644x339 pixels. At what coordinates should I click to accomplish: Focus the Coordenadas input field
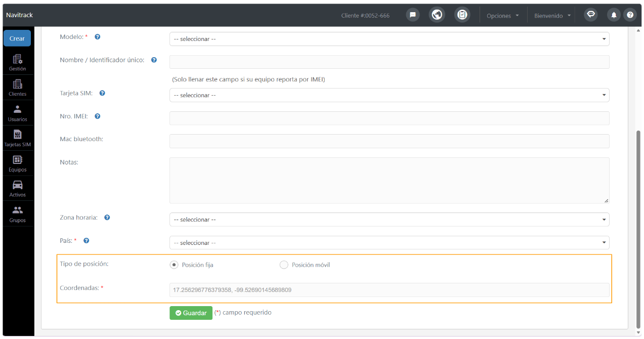tap(389, 290)
